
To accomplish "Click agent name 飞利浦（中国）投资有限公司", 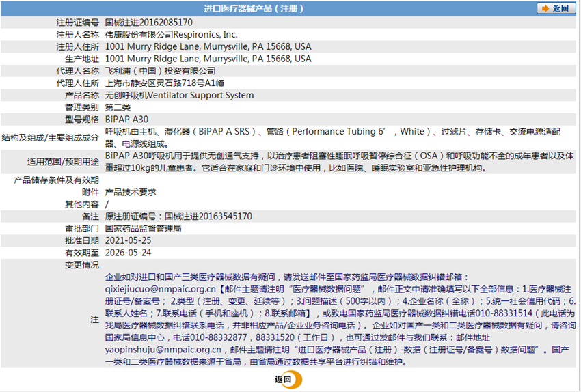I will click(161, 71).
